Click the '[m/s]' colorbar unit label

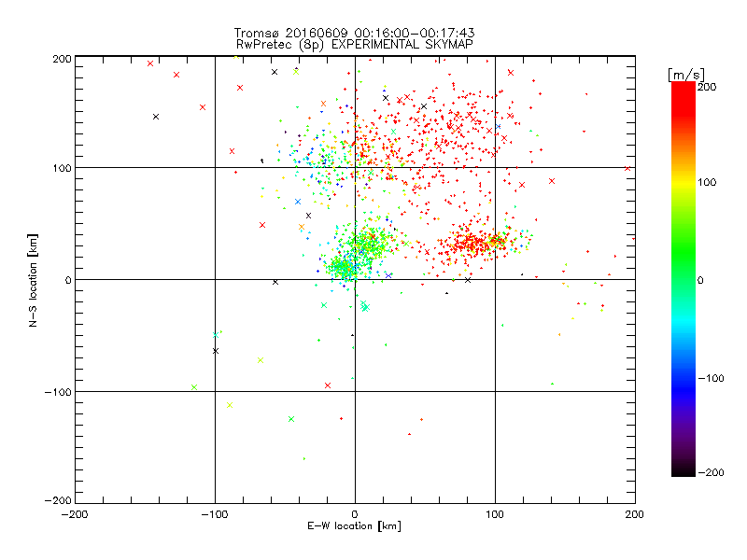coord(685,75)
